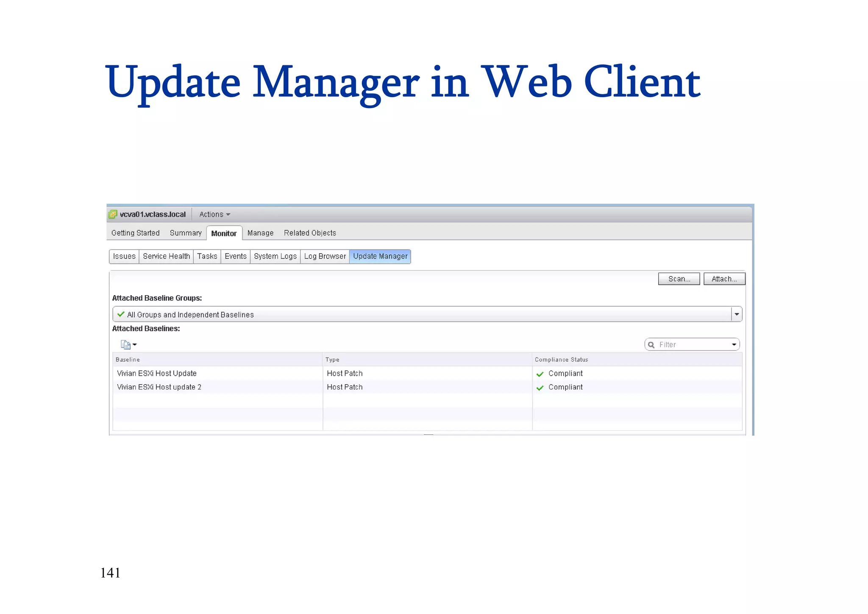Click 'Host Patch' in the first baseline row
The width and height of the screenshot is (868, 614).
click(x=345, y=374)
